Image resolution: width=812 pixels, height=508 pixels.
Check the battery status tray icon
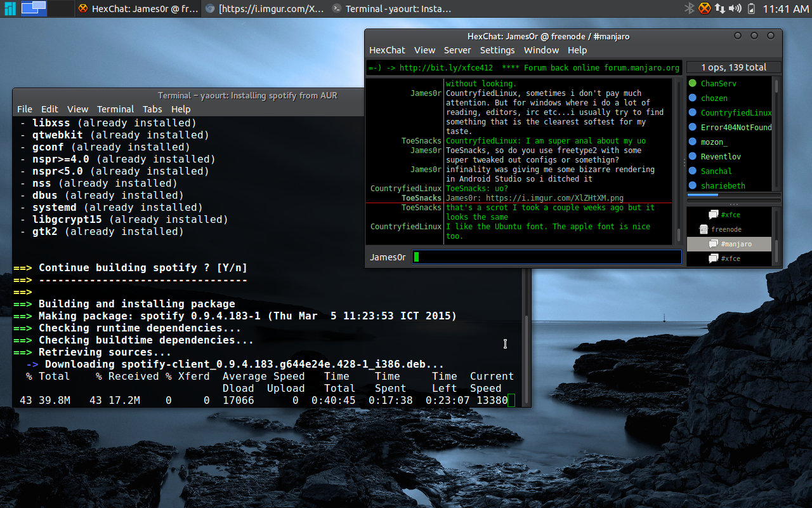(x=751, y=8)
